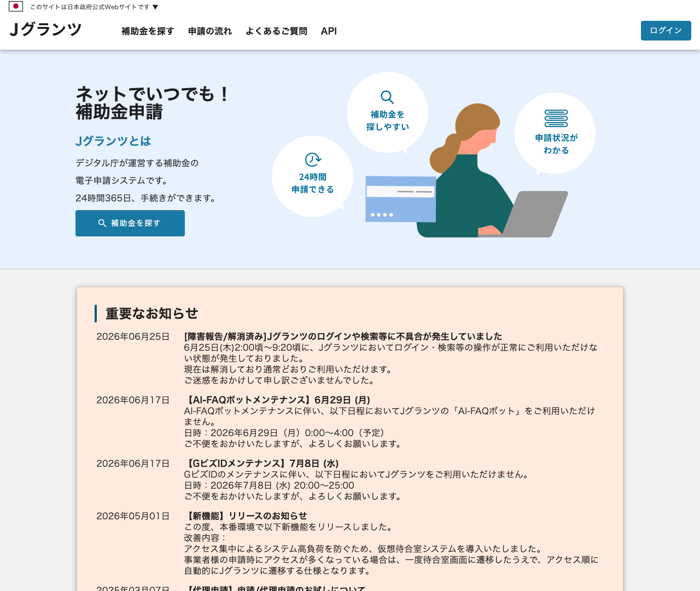Image resolution: width=700 pixels, height=591 pixels.
Task: Click the Jグランツ logo
Action: (x=46, y=30)
